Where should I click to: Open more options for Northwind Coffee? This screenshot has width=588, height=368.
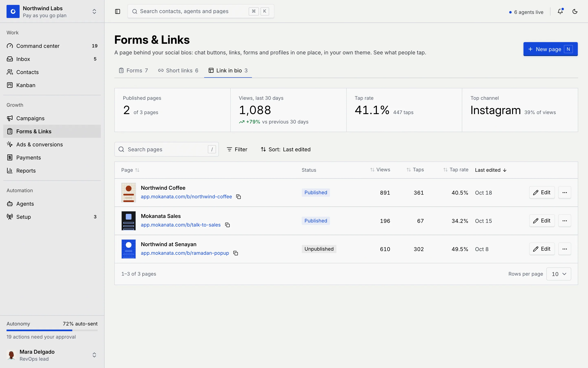pyautogui.click(x=565, y=193)
